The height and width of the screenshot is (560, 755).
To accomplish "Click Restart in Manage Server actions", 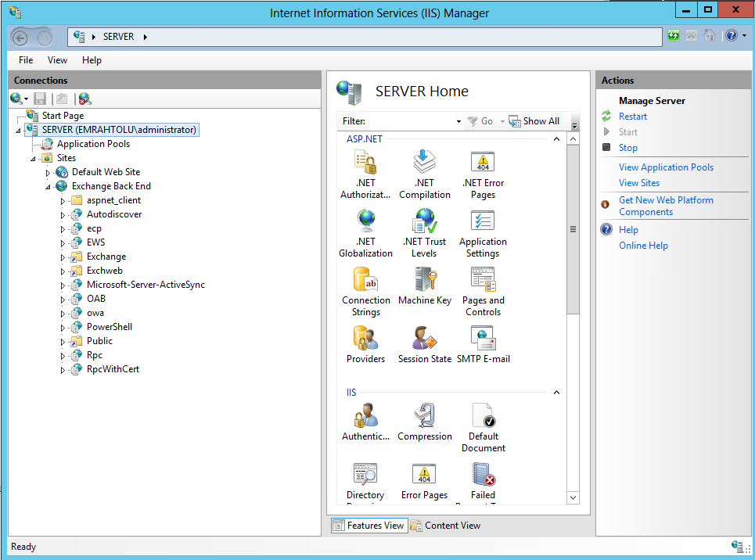I will [x=633, y=117].
